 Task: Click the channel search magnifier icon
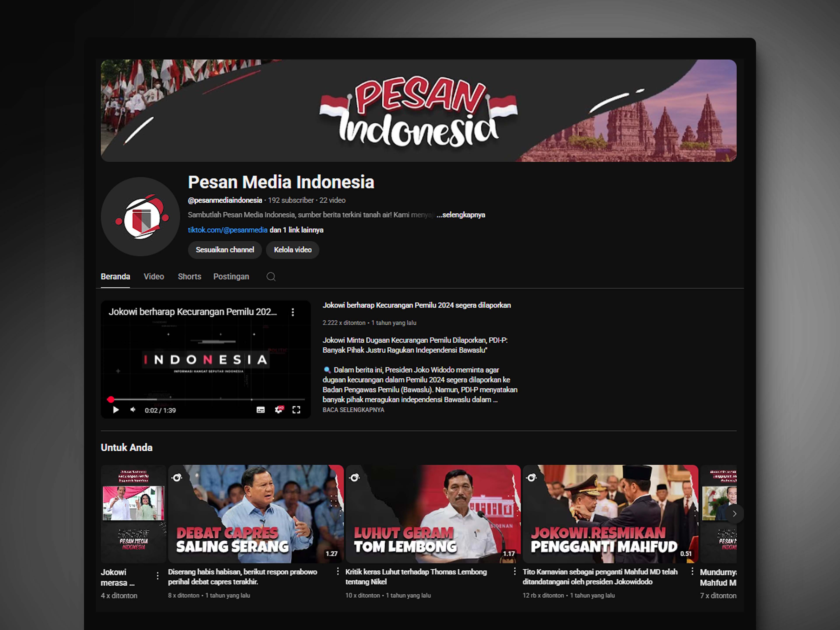(x=271, y=276)
